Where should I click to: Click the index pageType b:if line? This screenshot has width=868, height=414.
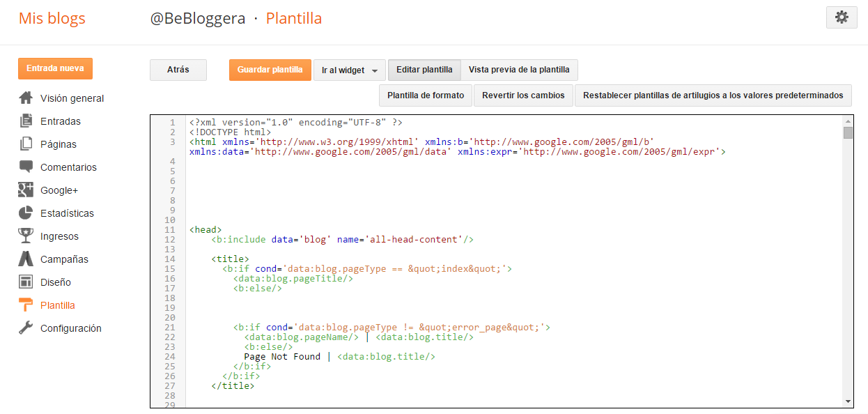(367, 268)
